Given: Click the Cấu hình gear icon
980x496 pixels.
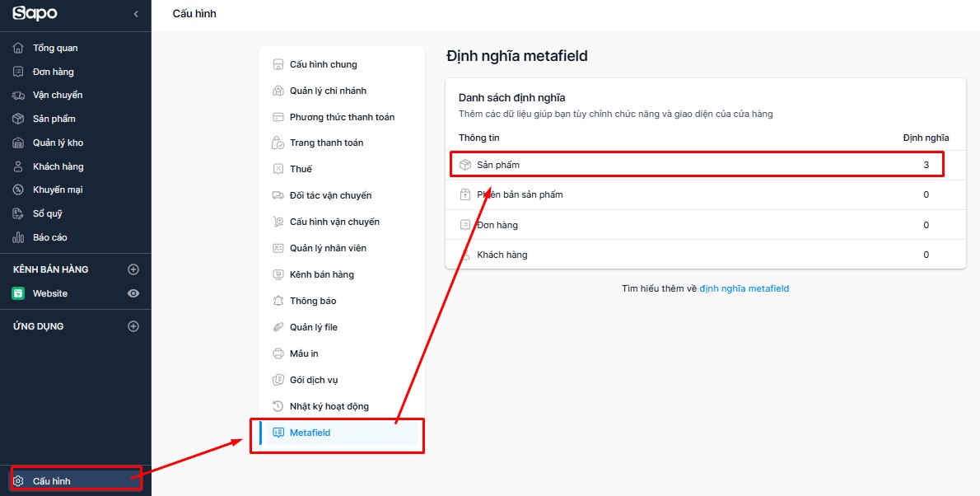Looking at the screenshot, I should coord(19,481).
